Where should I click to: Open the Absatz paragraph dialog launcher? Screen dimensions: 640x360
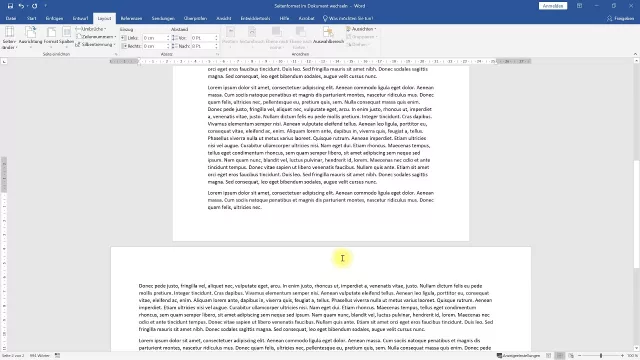pos(217,54)
